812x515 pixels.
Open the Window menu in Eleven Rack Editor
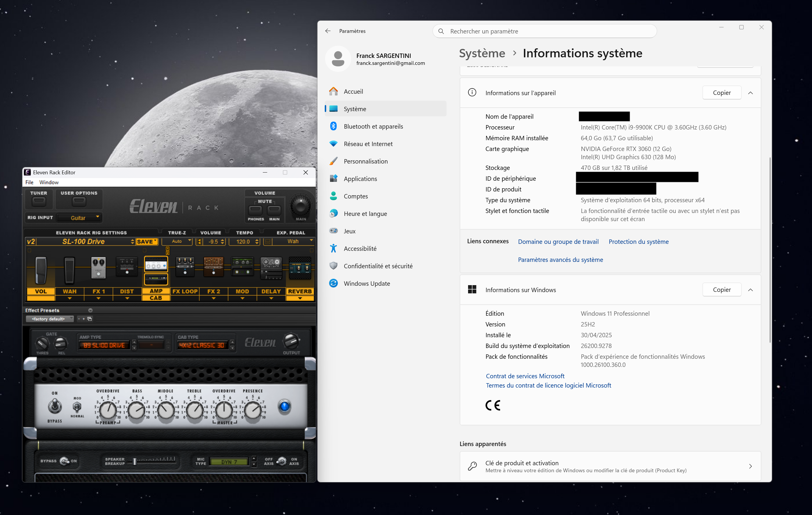tap(49, 182)
